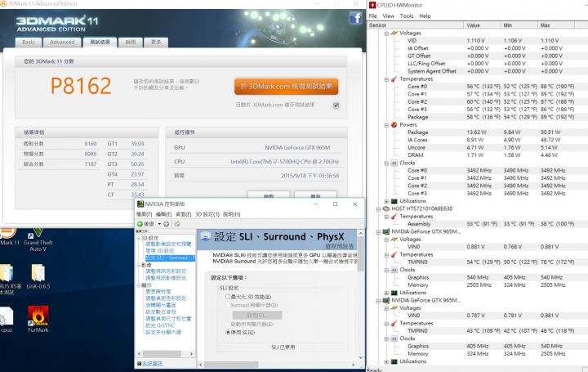Open the Facebook share icon in 3DMark
This screenshot has width=588, height=372.
tap(355, 18)
